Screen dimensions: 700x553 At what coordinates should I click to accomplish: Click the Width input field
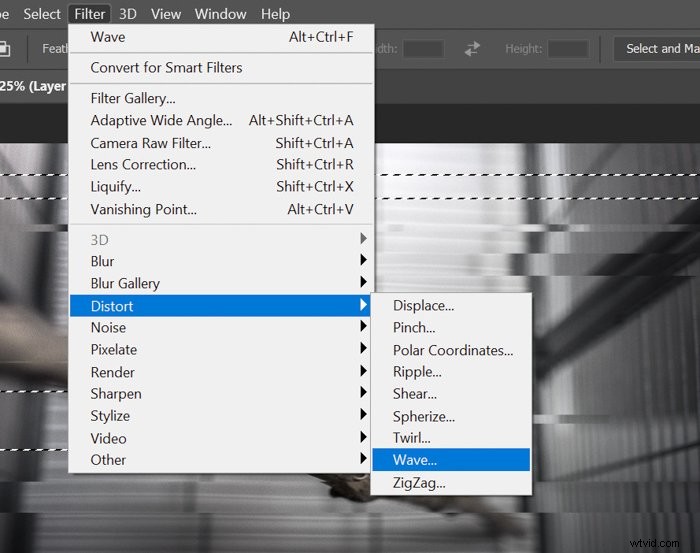(x=423, y=49)
